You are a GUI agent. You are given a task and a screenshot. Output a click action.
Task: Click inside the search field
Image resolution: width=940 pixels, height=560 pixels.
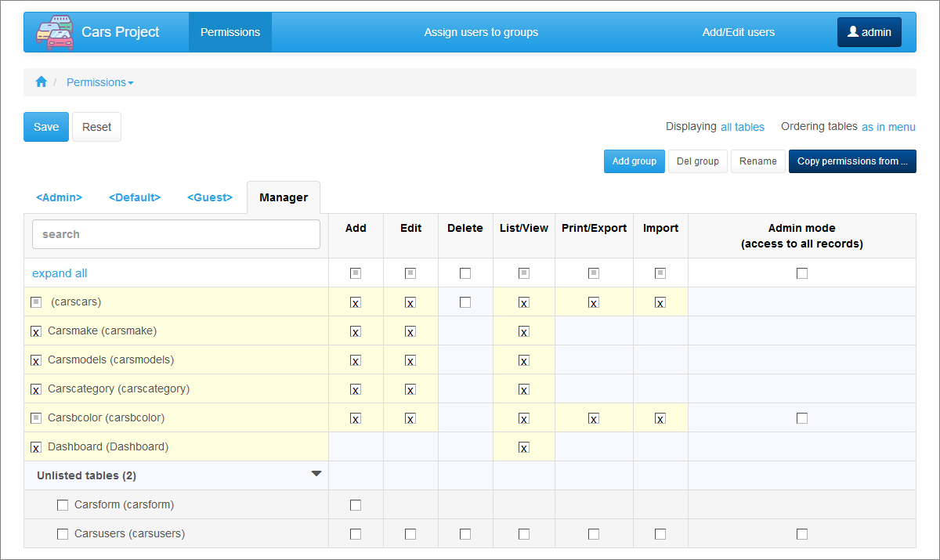(175, 233)
